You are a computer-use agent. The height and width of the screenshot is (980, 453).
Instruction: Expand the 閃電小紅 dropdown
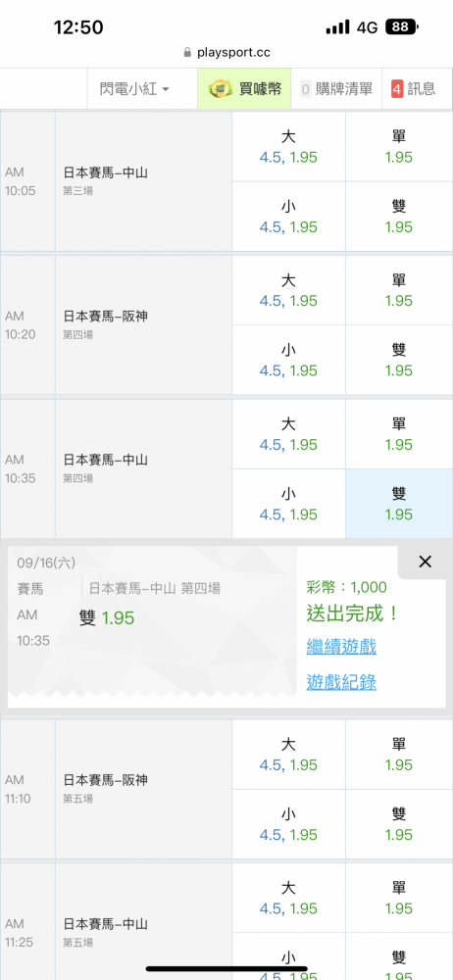click(134, 89)
